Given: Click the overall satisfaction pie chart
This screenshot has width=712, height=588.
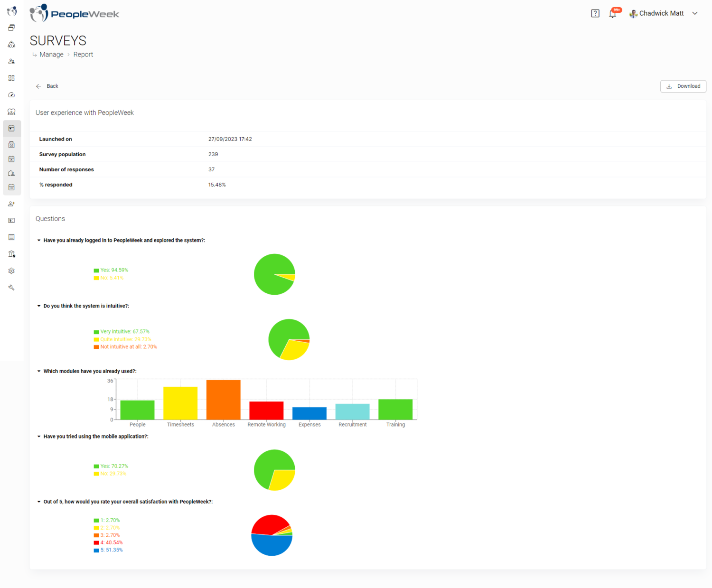Looking at the screenshot, I should coord(272,535).
